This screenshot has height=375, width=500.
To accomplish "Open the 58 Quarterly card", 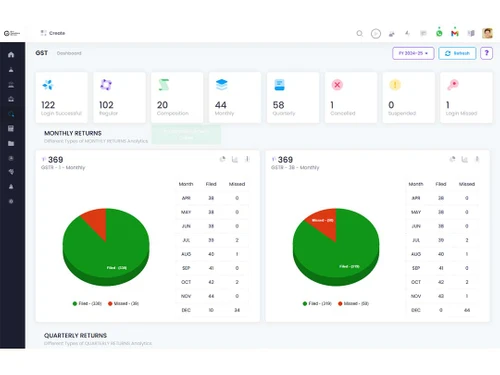I will [293, 98].
